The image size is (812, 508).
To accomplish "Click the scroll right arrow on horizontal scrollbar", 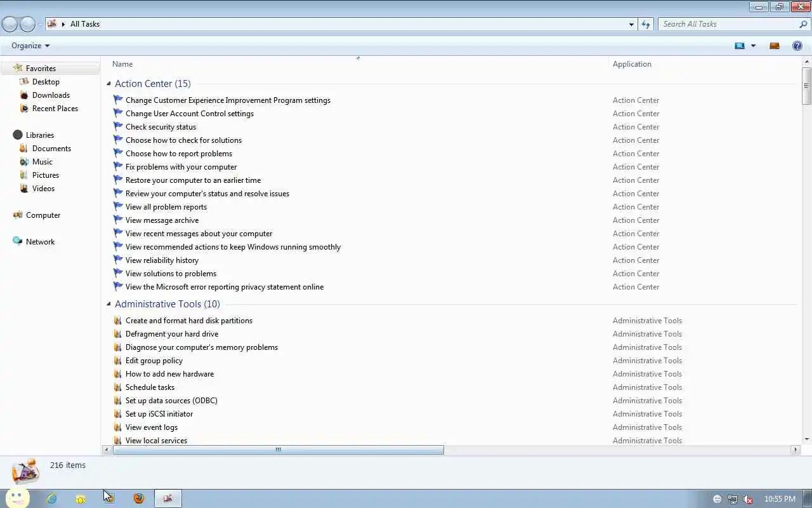I will [795, 450].
